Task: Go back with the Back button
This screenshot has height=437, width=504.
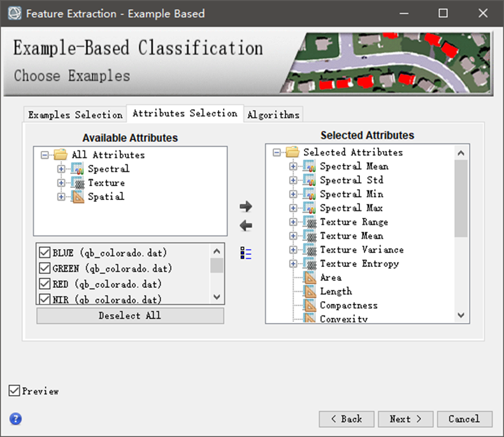Action: (x=347, y=419)
